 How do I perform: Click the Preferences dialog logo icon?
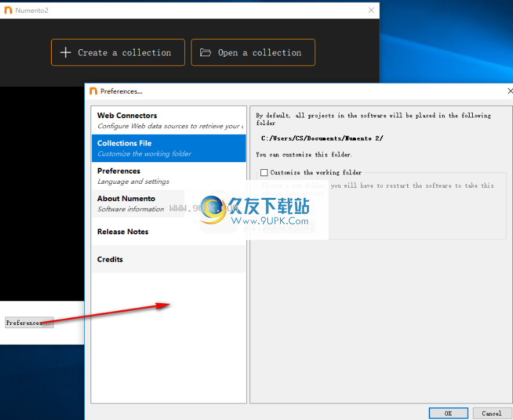tap(93, 91)
